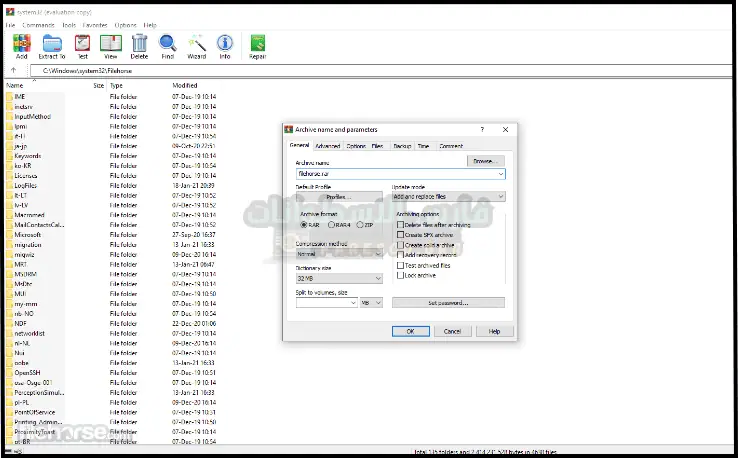The width and height of the screenshot is (738, 458).
Task: Open the Commands menu
Action: point(40,24)
